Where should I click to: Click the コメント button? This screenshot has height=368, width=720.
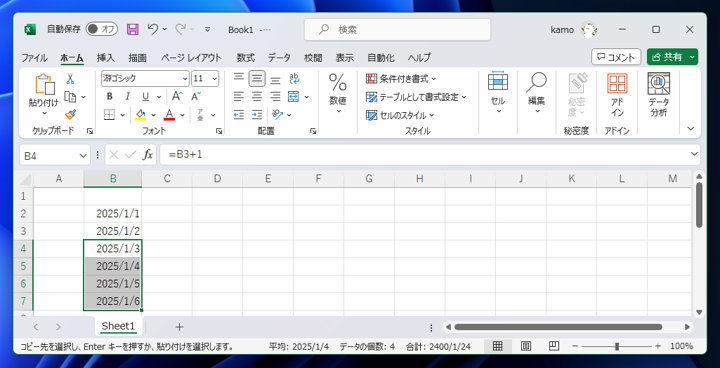click(x=616, y=57)
